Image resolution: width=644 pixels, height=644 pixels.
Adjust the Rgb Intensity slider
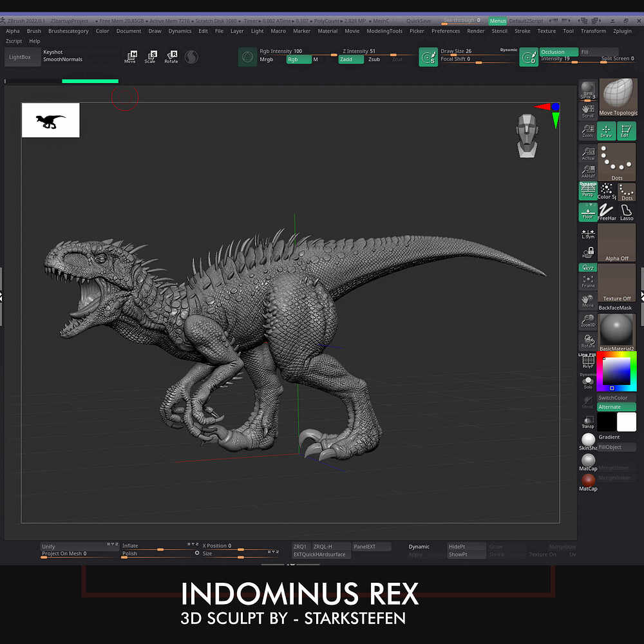coord(298,52)
